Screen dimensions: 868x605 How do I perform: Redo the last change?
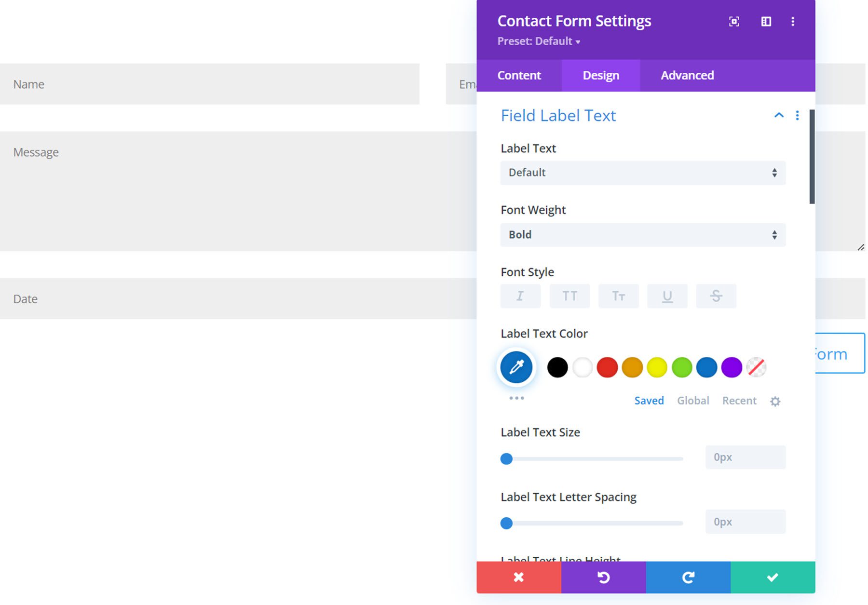[688, 577]
